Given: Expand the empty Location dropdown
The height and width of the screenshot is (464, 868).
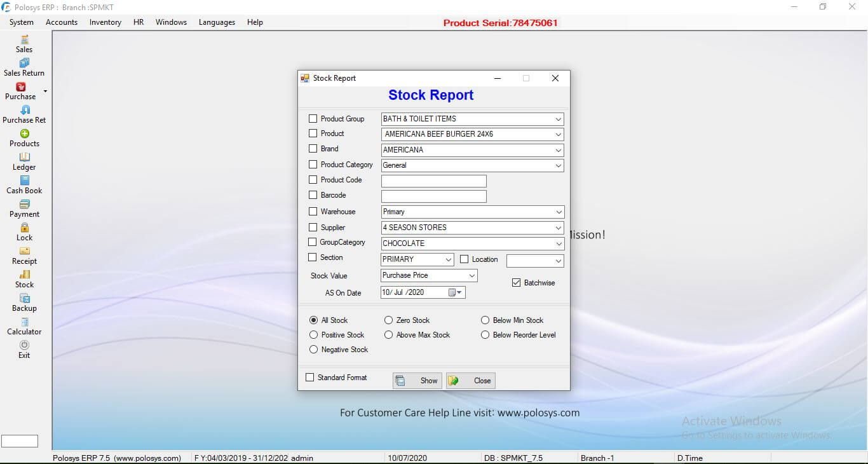Looking at the screenshot, I should click(x=535, y=261).
